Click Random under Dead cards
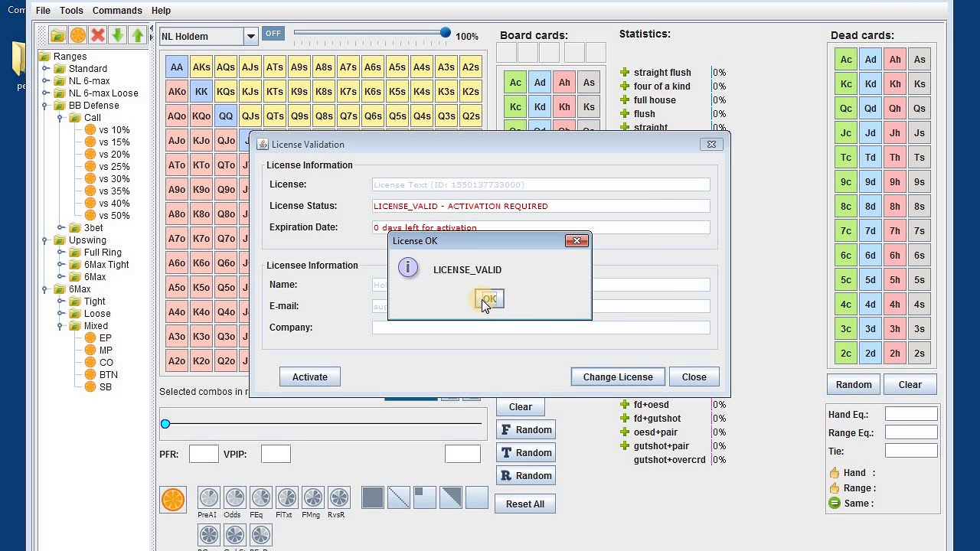Viewport: 980px width, 551px height. (854, 384)
